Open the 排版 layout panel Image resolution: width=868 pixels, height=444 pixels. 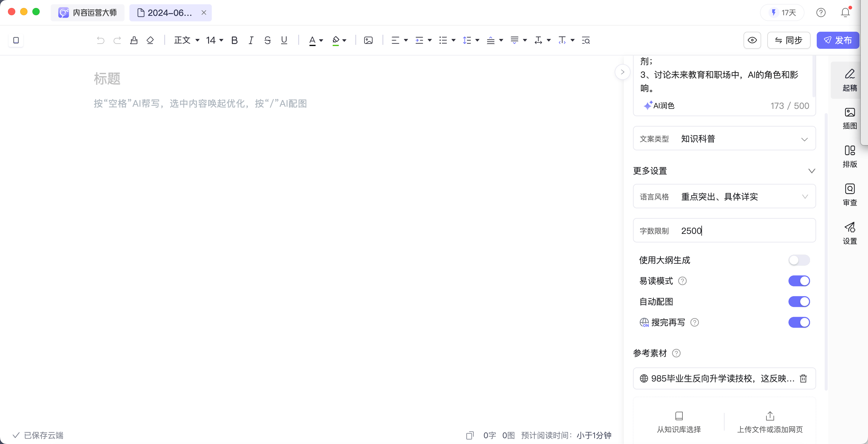click(849, 156)
